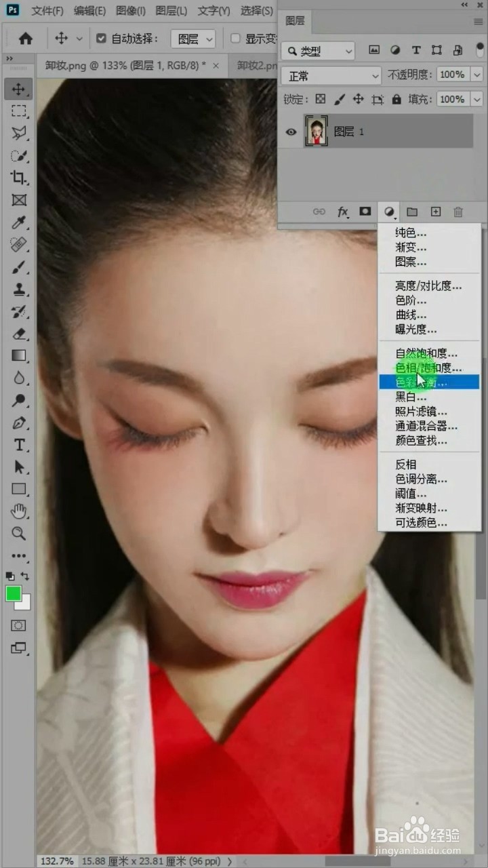This screenshot has height=868, width=488.
Task: Lock transparent pixels
Action: click(x=321, y=99)
